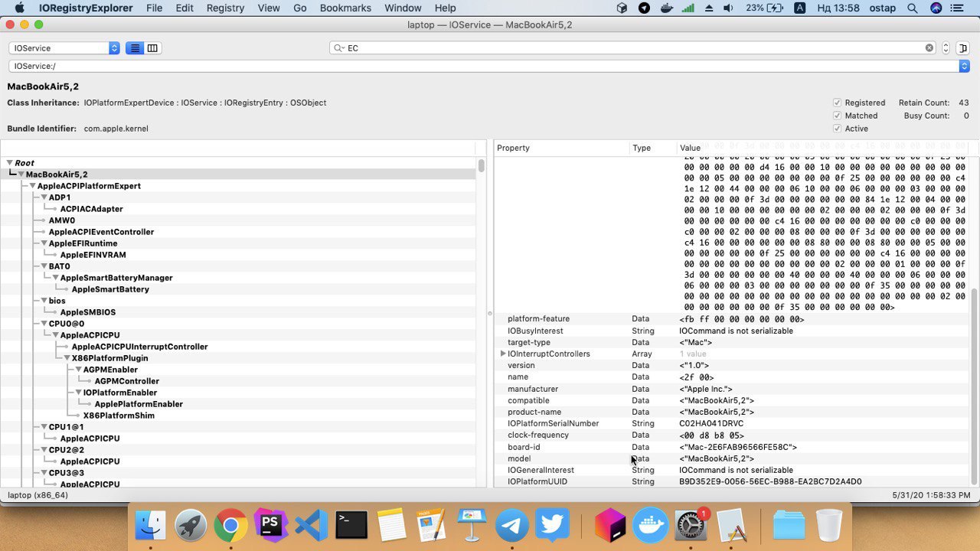Open the IOService:/ path dropdown
The image size is (980, 551).
pyautogui.click(x=489, y=67)
